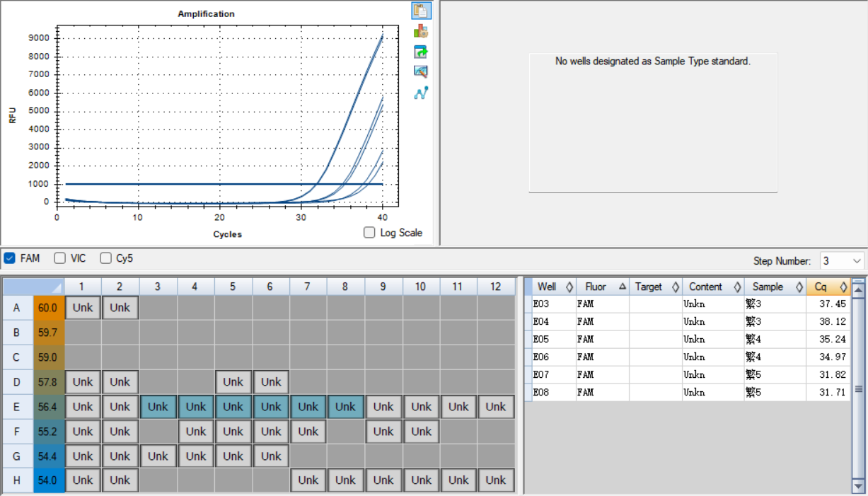Click the copy chart clipboard icon
The height and width of the screenshot is (496, 868).
pyautogui.click(x=421, y=11)
